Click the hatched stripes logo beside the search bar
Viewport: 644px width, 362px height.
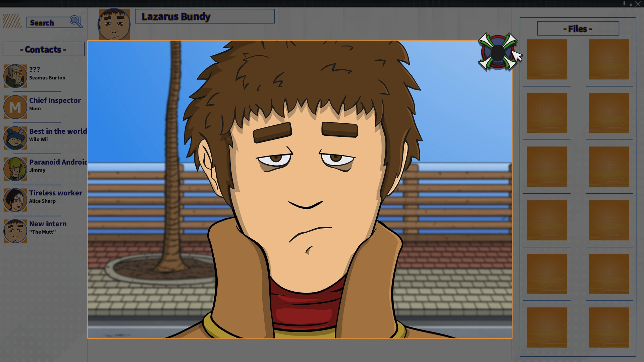pos(11,21)
